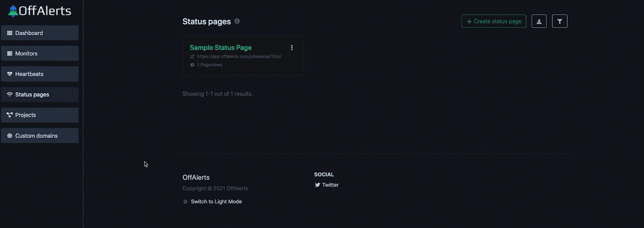Go to Monitors in the sidebar

pyautogui.click(x=39, y=54)
